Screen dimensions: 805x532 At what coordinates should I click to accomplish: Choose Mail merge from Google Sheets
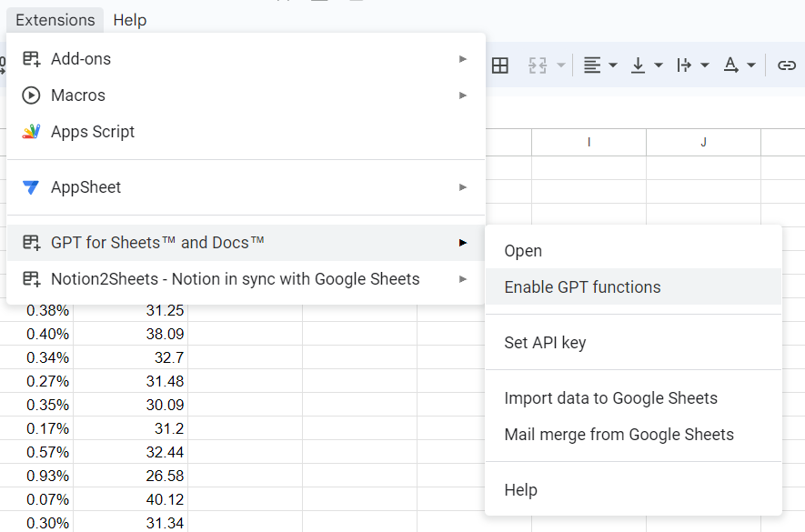point(619,435)
